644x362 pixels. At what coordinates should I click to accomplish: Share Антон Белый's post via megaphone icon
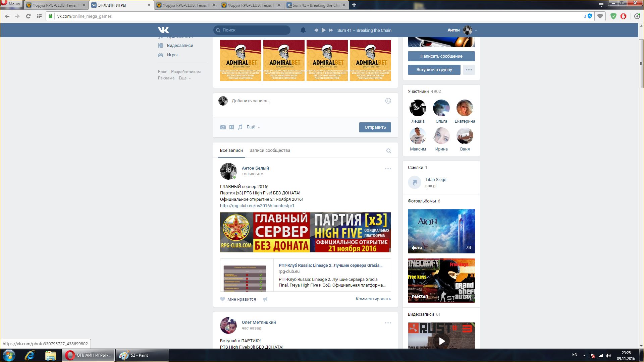(x=265, y=299)
